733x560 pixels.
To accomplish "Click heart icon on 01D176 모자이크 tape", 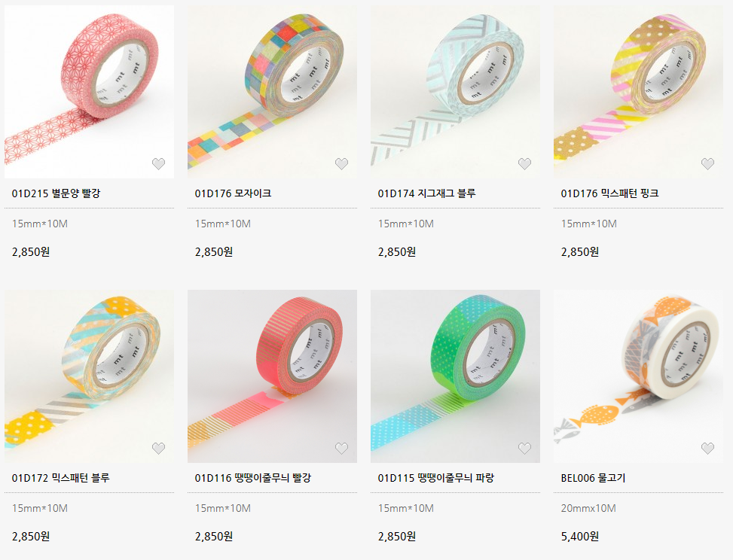I will click(x=342, y=164).
